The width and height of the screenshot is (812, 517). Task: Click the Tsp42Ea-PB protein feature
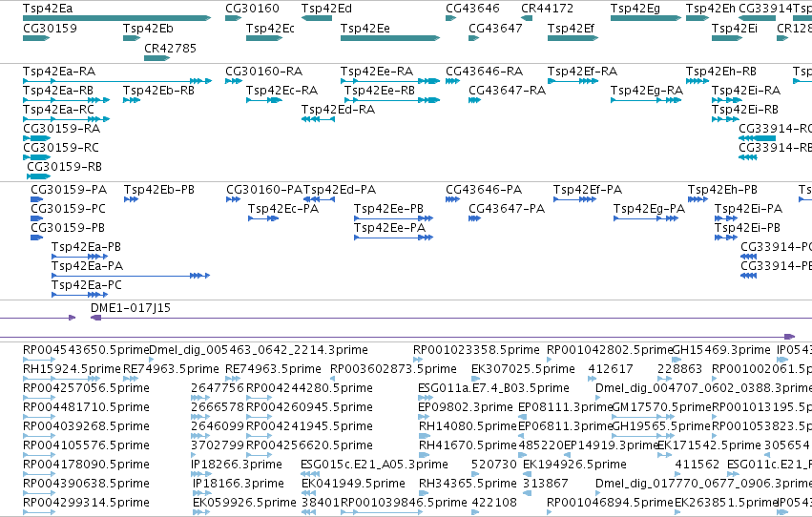click(80, 257)
